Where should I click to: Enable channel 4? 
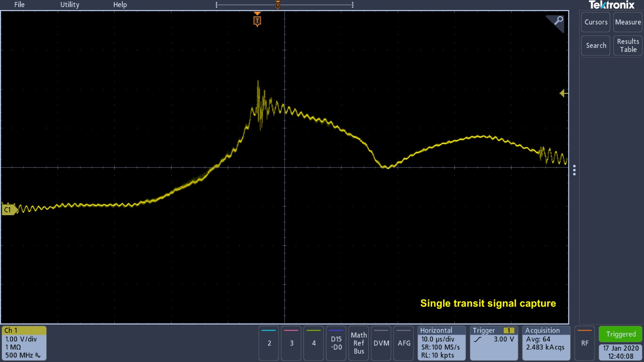tap(314, 343)
